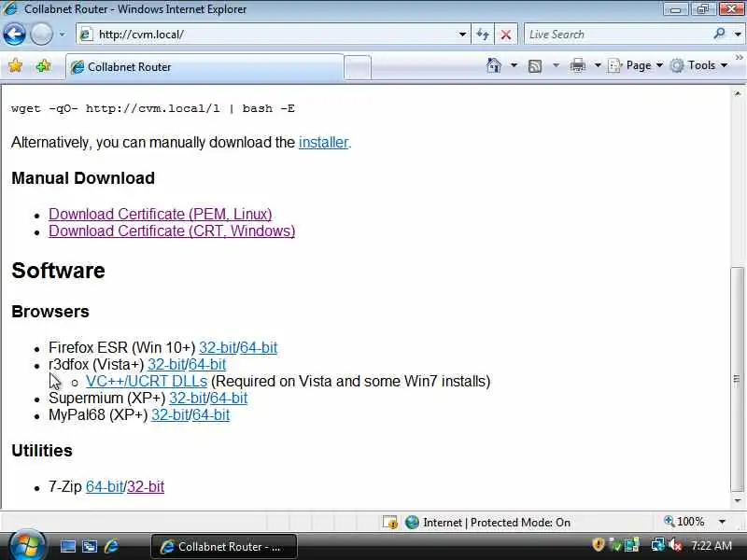Download 7-Zip 64-bit

tap(105, 486)
